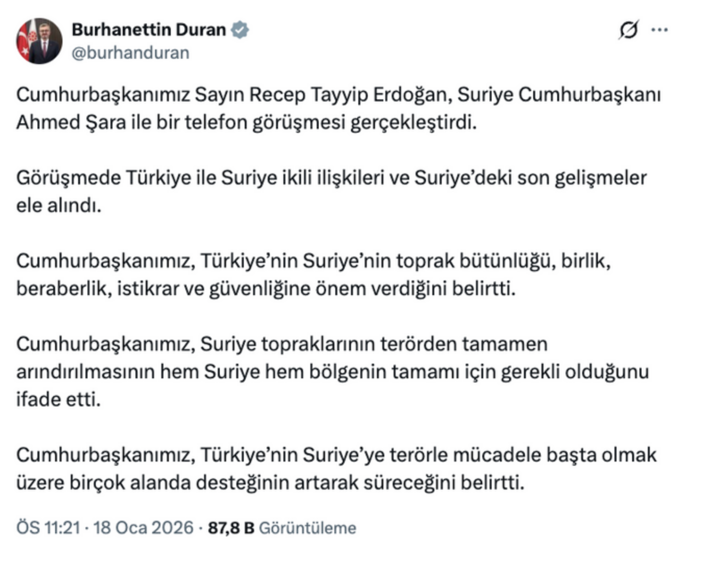Click the Grok icon on the tweet
This screenshot has height=563, width=728.
click(x=628, y=30)
